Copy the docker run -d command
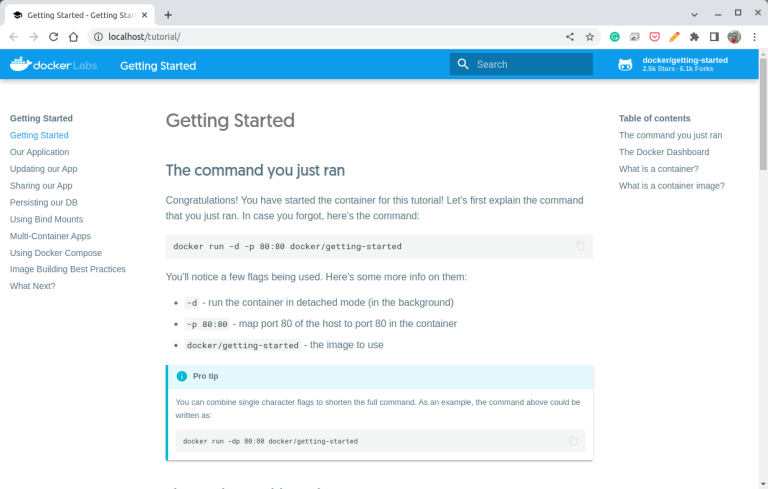Viewport: 768px width, 489px height. pyautogui.click(x=579, y=246)
